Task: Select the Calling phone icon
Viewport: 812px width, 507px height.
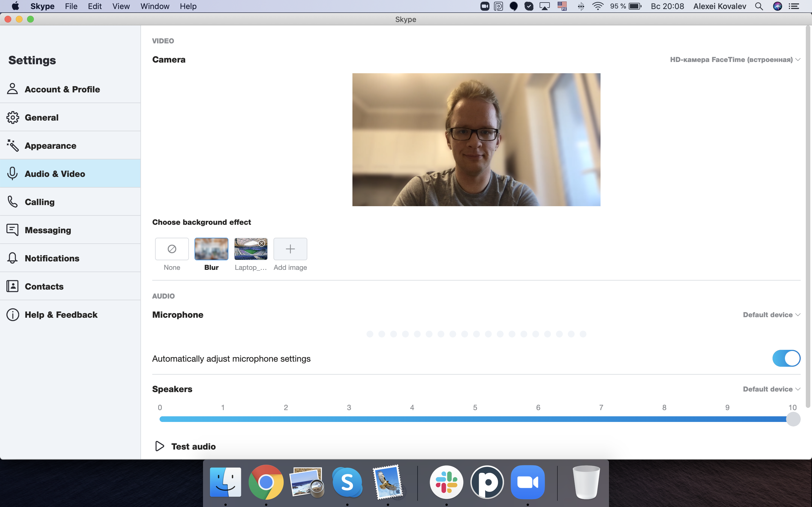Action: click(12, 202)
